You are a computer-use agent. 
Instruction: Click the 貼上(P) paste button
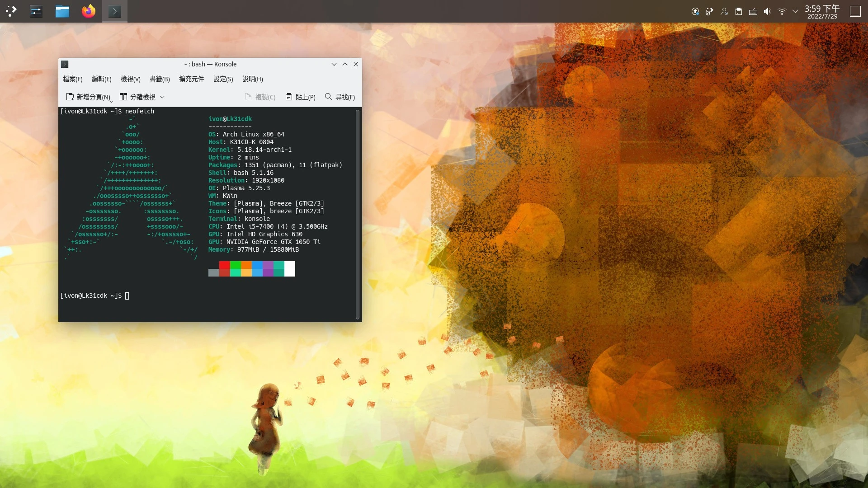[x=301, y=97]
